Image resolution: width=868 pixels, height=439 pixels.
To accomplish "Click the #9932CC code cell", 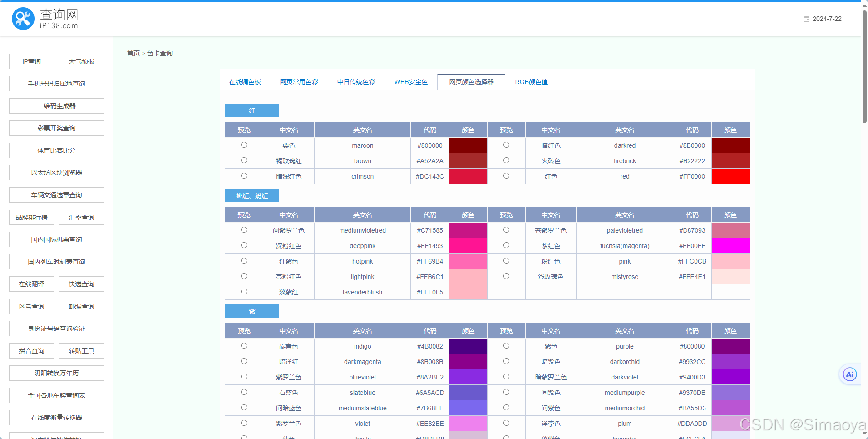I will coord(692,362).
